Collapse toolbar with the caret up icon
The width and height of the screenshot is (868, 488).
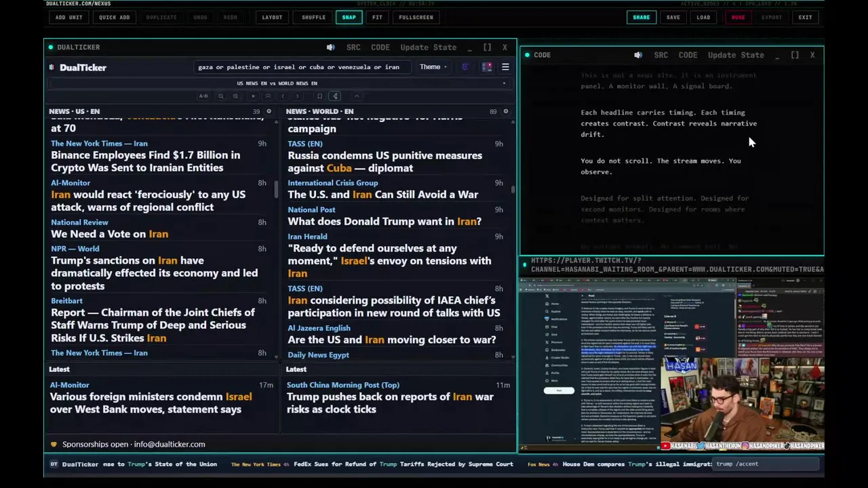(357, 96)
